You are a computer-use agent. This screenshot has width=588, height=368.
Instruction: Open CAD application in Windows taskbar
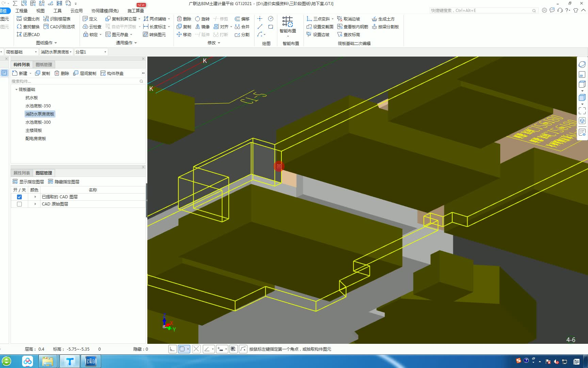[x=91, y=361]
